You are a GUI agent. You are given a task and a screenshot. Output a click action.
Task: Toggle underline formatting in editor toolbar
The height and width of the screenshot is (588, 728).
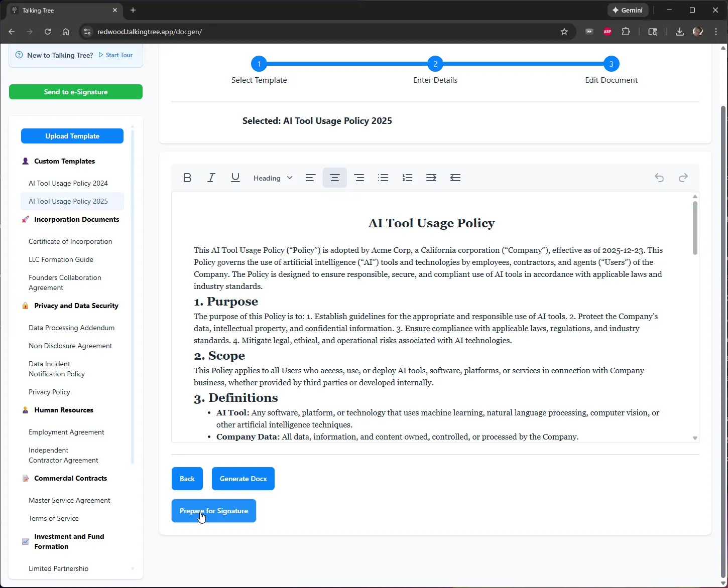(235, 178)
